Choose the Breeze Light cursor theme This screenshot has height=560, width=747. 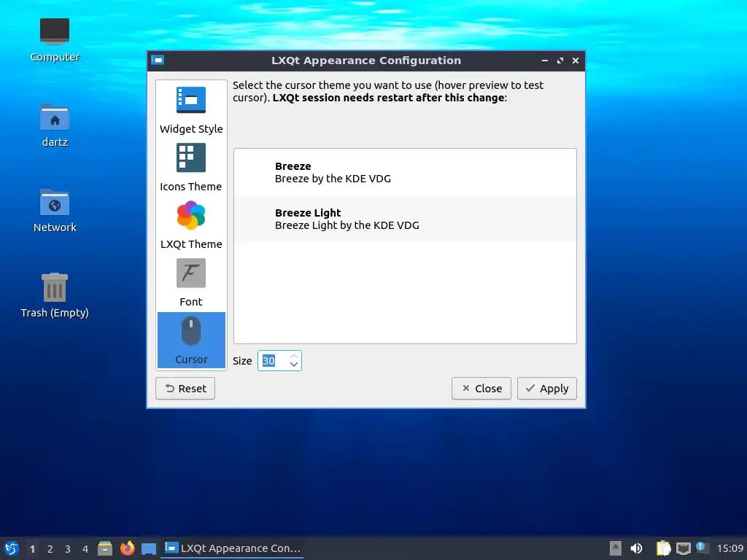(x=405, y=219)
